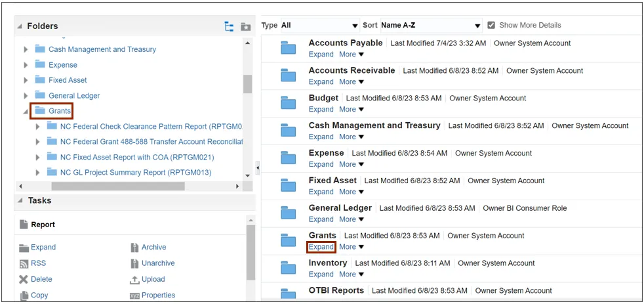Collapse the Folders panel
644x304 pixels.
[20, 26]
